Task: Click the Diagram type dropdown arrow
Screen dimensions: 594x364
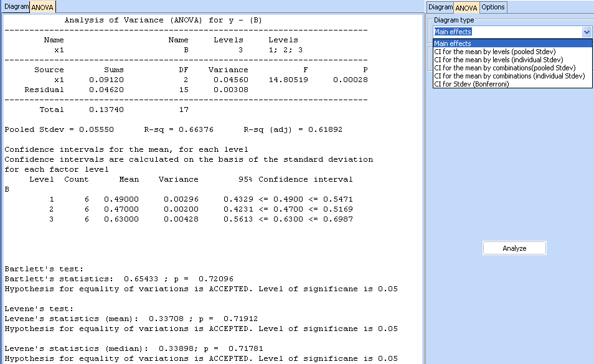Action: (586, 32)
